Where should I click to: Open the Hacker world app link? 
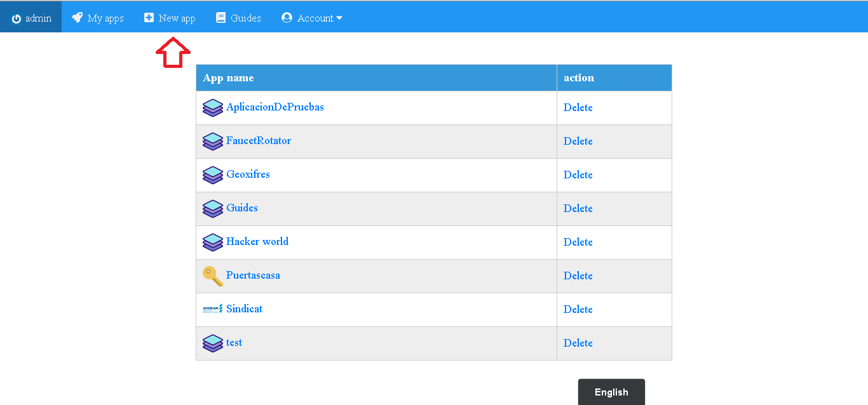pos(257,242)
